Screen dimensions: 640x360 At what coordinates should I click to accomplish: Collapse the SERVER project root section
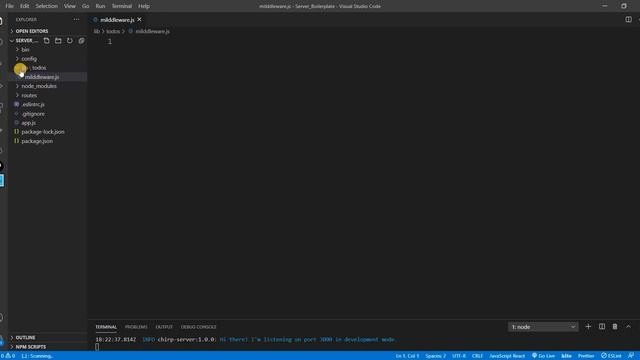(x=24, y=40)
